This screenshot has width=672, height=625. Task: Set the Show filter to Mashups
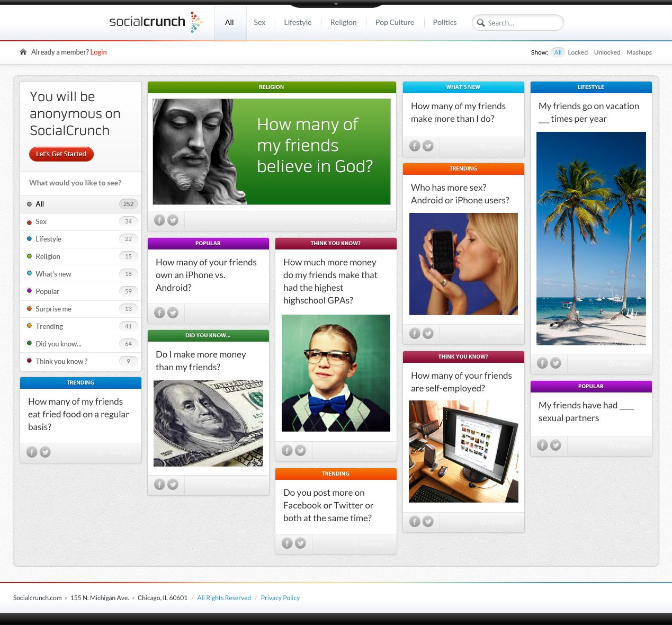[639, 52]
